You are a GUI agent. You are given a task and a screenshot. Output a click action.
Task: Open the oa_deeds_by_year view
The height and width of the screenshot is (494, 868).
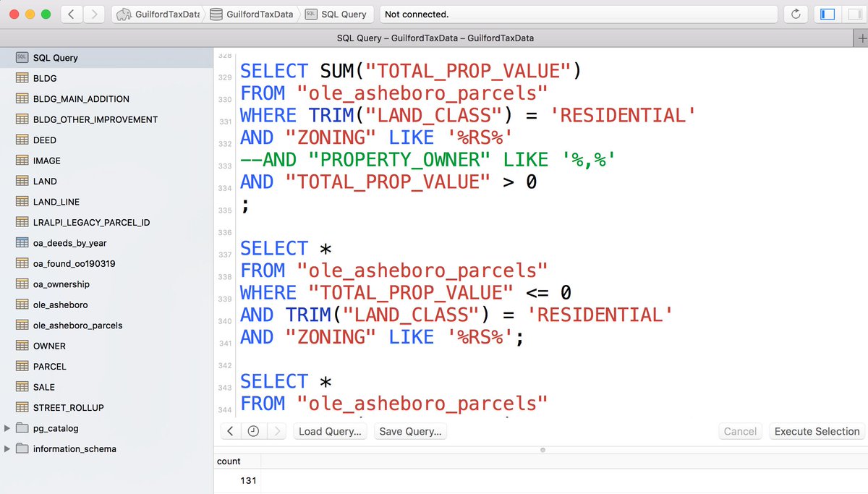[x=106, y=243]
